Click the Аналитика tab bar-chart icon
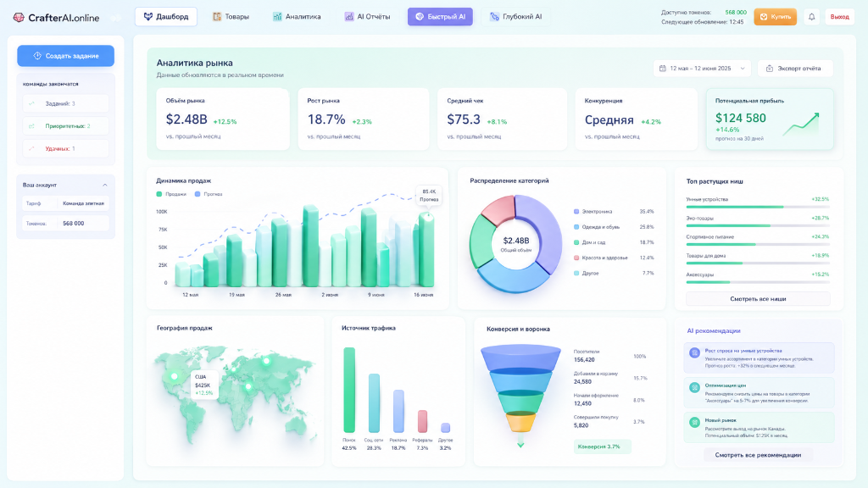 (x=277, y=17)
